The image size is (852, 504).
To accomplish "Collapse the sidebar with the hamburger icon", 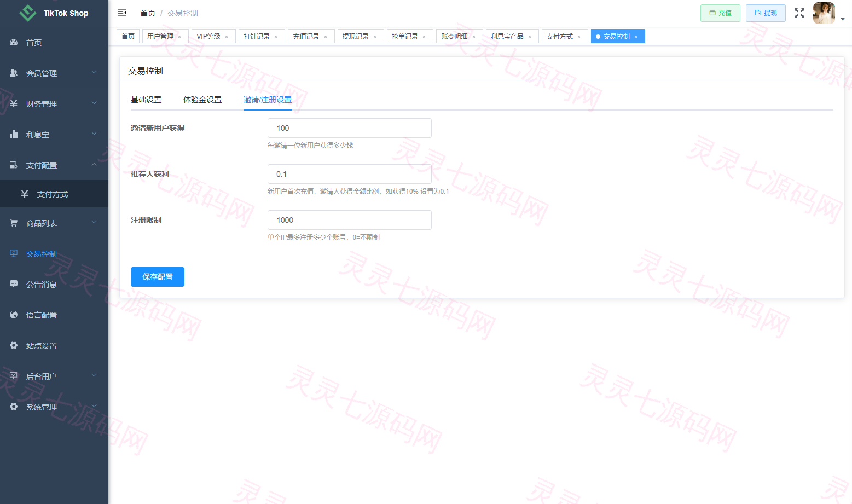I will 122,13.
